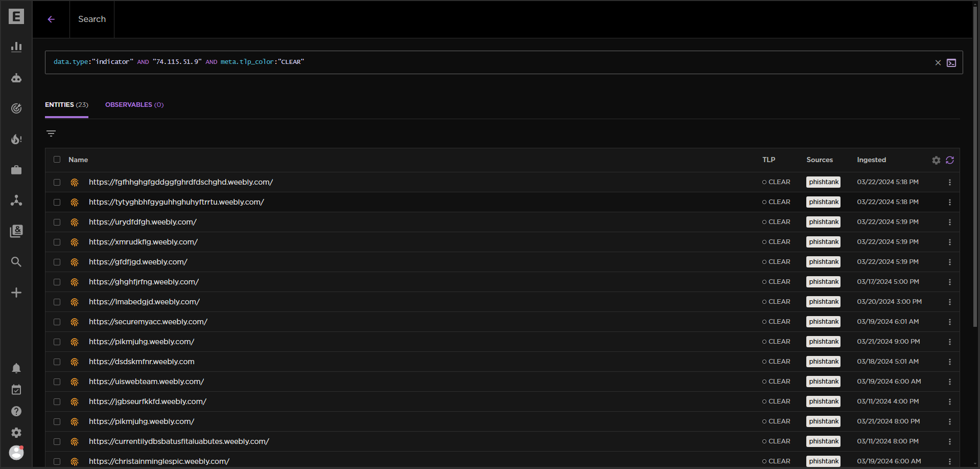Select the ENTITIES tab
The image size is (980, 469).
(66, 104)
